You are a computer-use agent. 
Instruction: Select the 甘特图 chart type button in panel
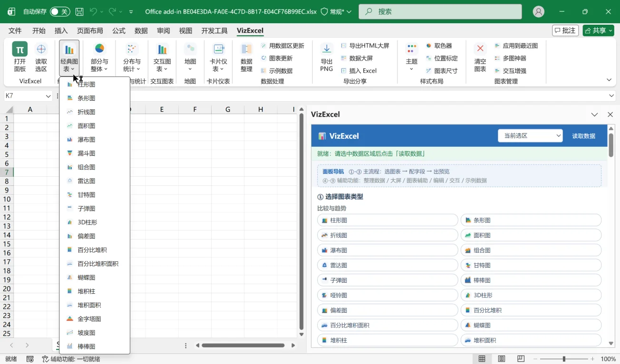tap(531, 265)
